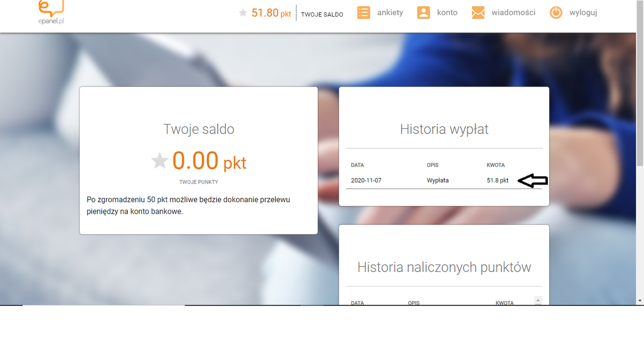Click the KWOTA column header in Historia wypłat
Image resolution: width=644 pixels, height=362 pixels.
pos(496,165)
